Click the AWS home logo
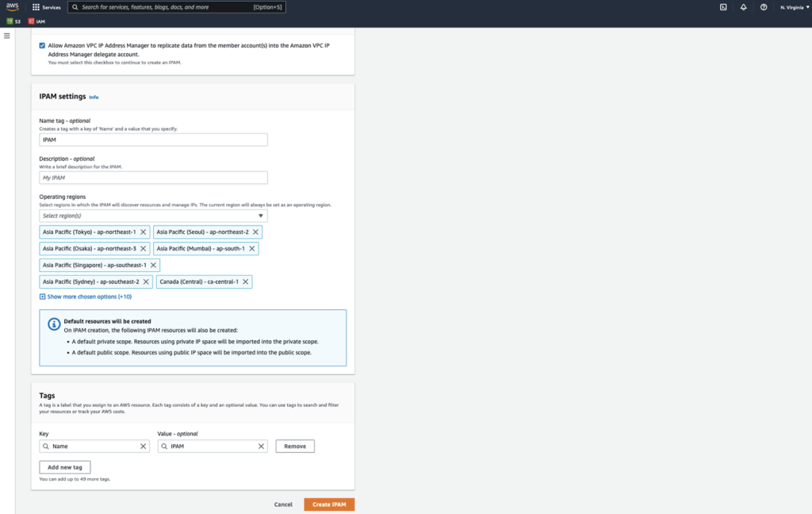The image size is (812, 514). click(x=10, y=6)
